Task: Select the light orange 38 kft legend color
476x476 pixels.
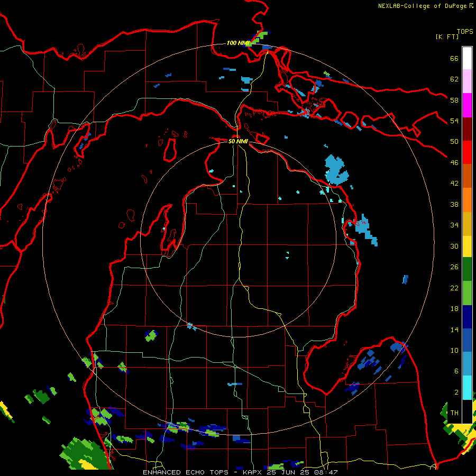Action: pyautogui.click(x=467, y=200)
